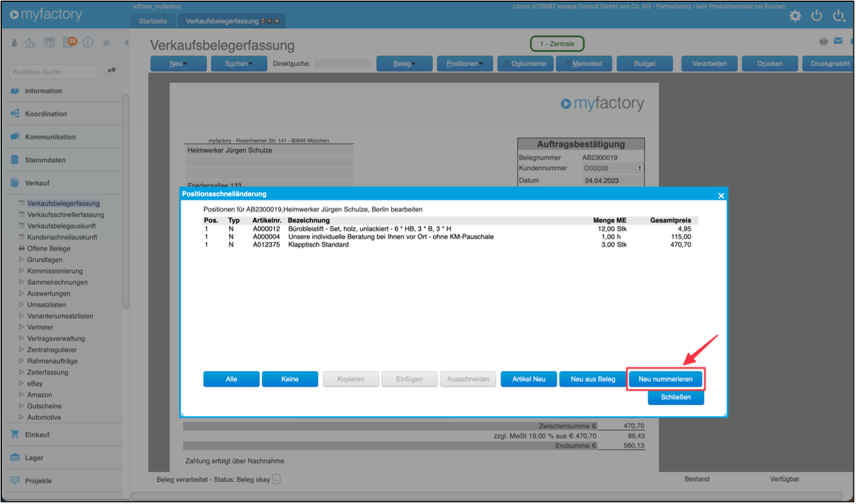
Task: Click the settings gear icon in header
Action: (x=795, y=16)
